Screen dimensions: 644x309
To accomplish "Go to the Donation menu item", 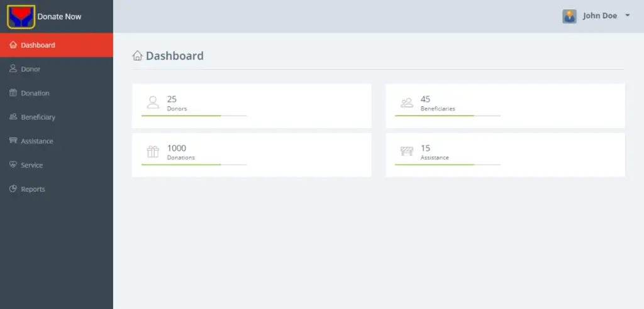I will click(x=57, y=93).
